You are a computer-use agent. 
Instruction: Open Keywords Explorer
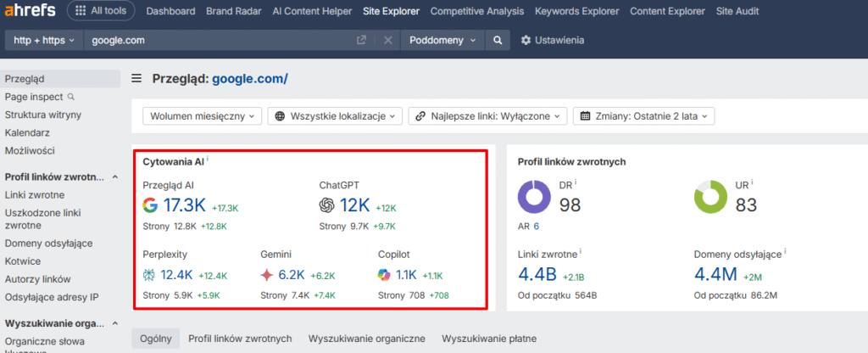[x=576, y=11]
